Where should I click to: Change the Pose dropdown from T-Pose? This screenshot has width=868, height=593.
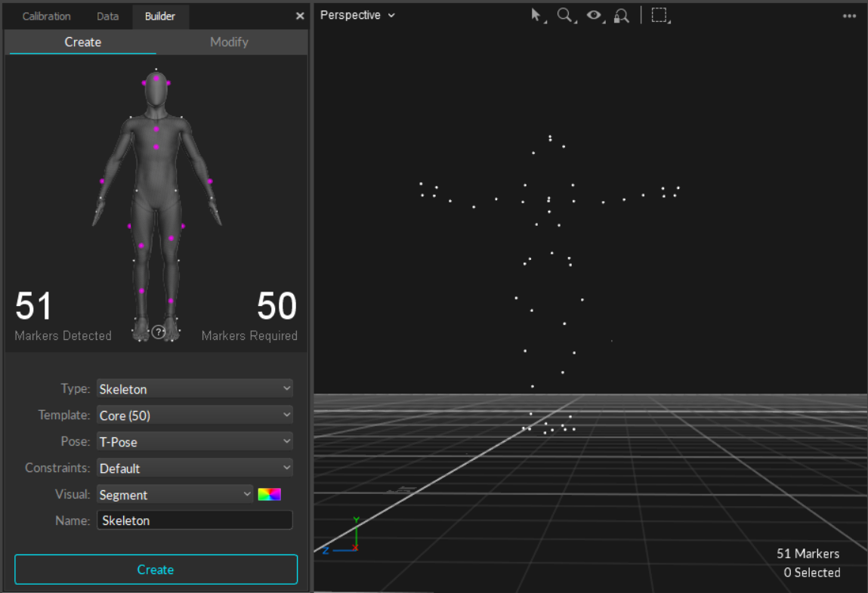pos(194,441)
